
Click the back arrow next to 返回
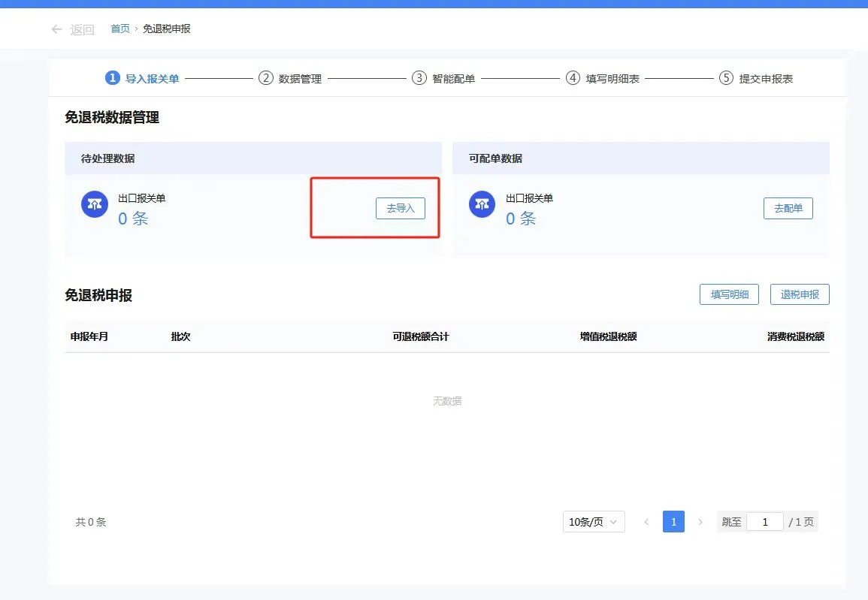pyautogui.click(x=58, y=29)
